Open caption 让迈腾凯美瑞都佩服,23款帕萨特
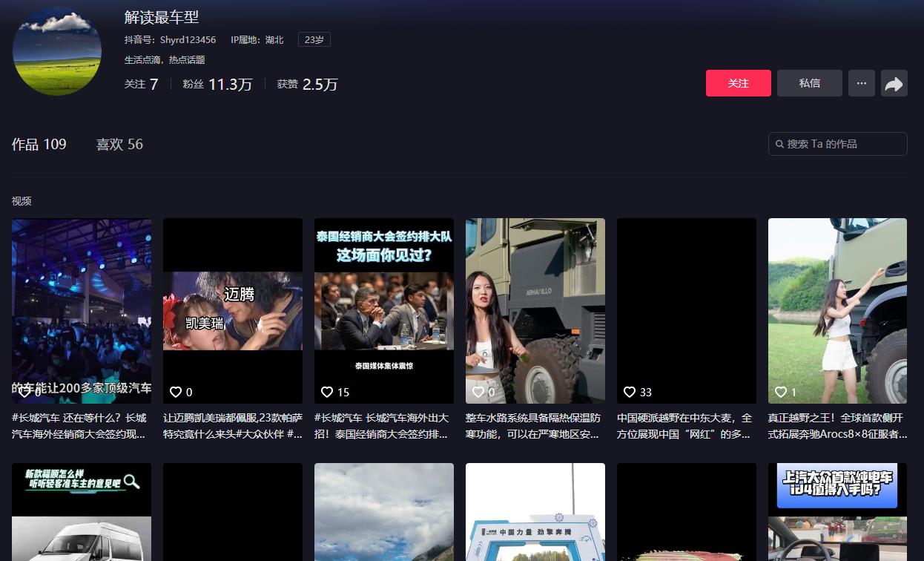This screenshot has height=561, width=924. point(233,426)
